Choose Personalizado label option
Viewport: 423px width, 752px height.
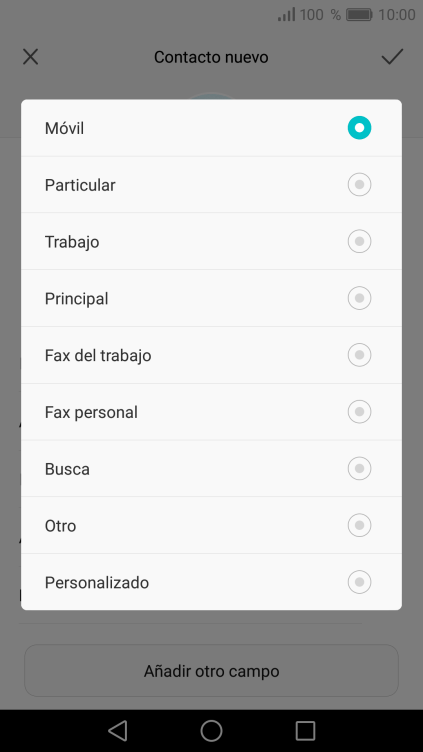(212, 582)
